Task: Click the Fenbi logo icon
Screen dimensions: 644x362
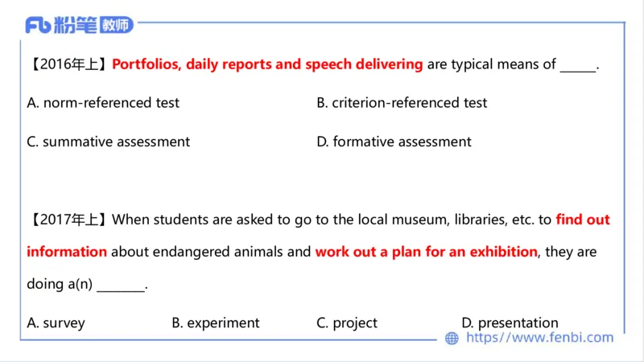Action: [38, 25]
